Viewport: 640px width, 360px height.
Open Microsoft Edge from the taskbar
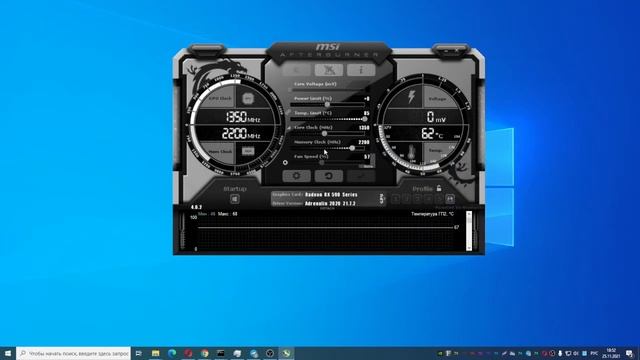[172, 353]
